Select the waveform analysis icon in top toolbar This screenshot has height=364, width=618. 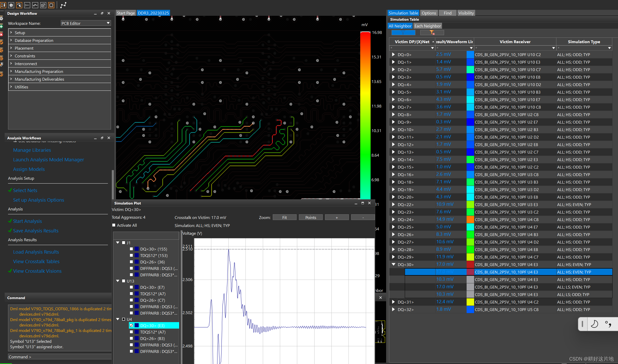coord(35,5)
